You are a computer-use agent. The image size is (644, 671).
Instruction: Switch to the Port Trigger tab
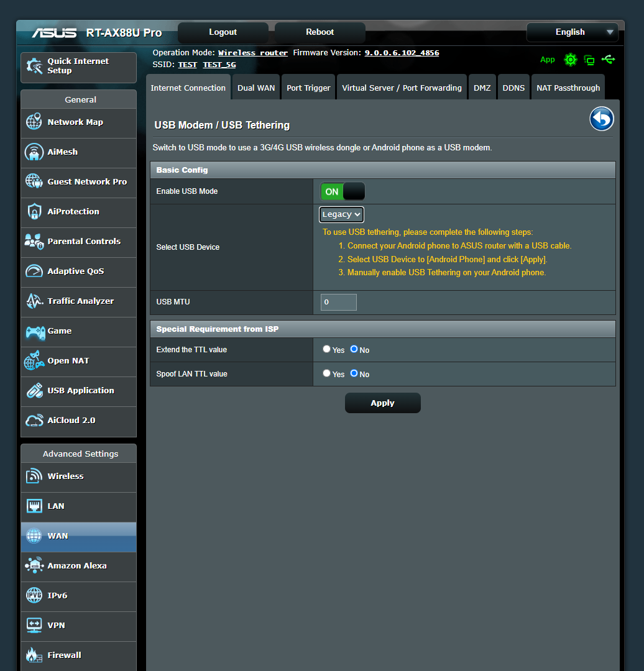pyautogui.click(x=308, y=88)
